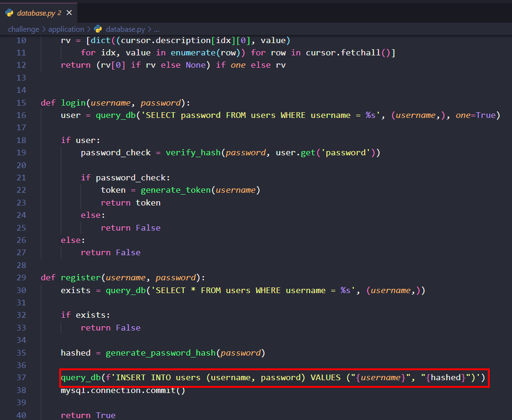
Task: Click the breadcrumb ellipsis after database.py
Action: pos(156,29)
